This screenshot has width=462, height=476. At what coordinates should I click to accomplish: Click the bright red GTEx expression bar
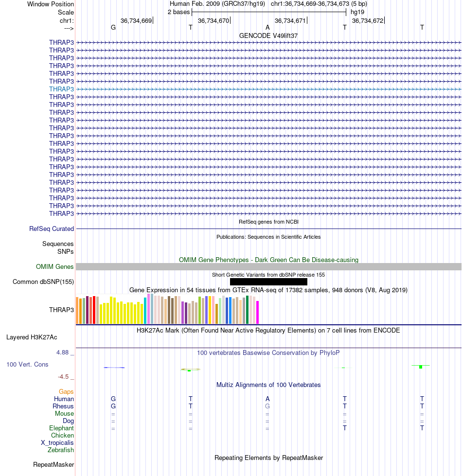94,310
